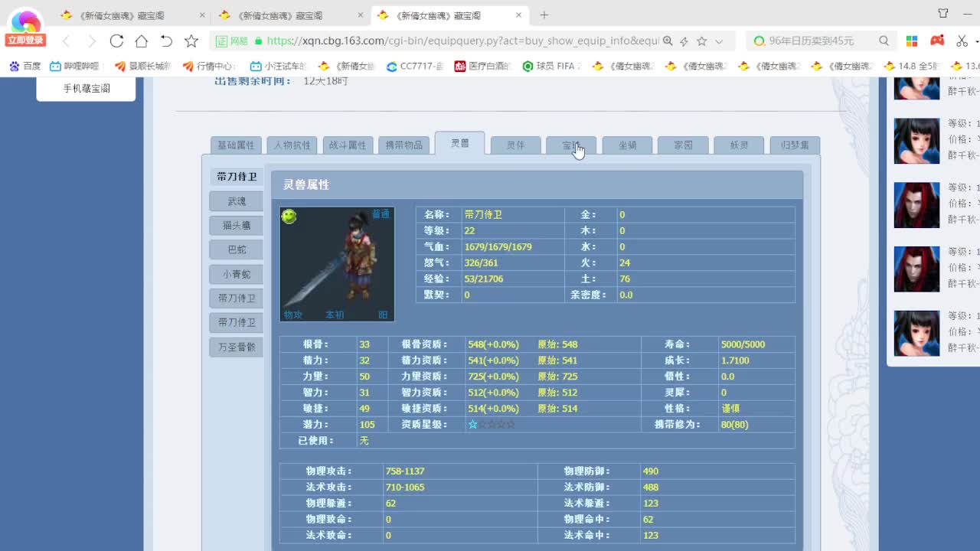Click the 资质星级 star rating
The image size is (980, 551).
pyautogui.click(x=489, y=424)
